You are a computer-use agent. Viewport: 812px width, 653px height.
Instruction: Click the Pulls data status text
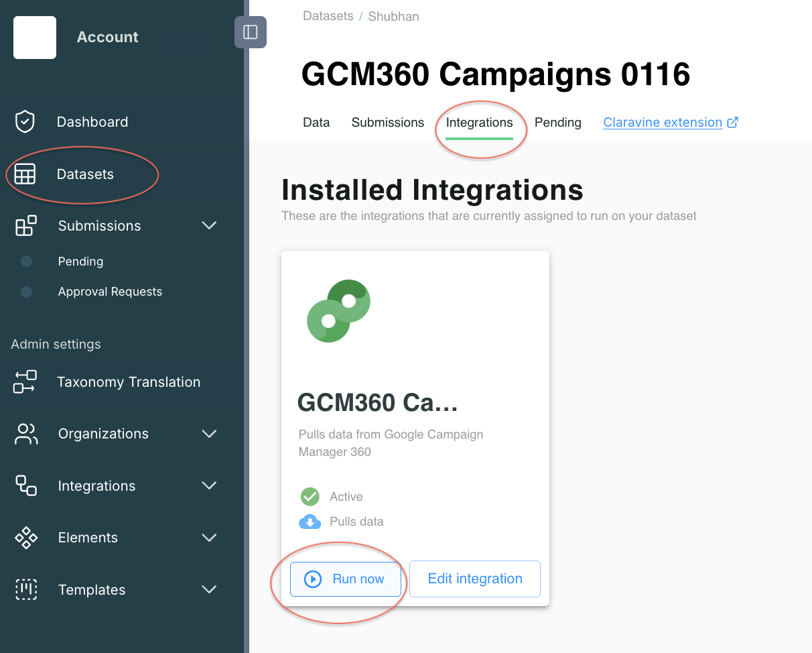point(356,522)
